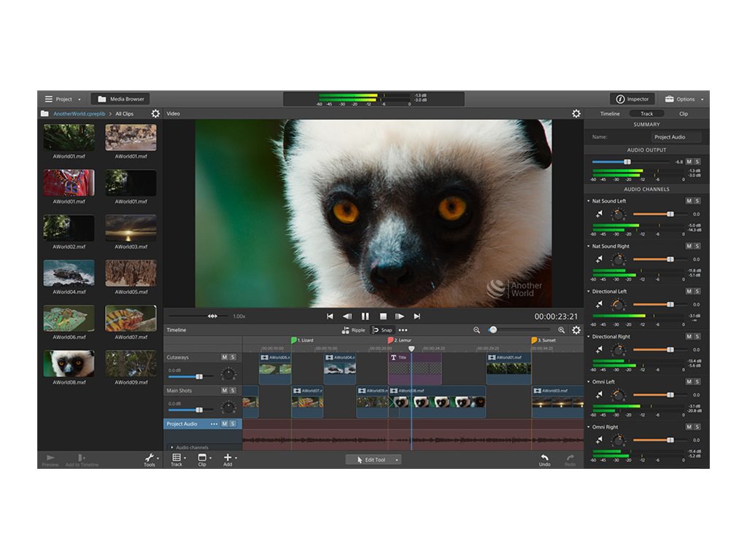This screenshot has width=747, height=560.
Task: Open the Media Browser
Action: click(120, 98)
